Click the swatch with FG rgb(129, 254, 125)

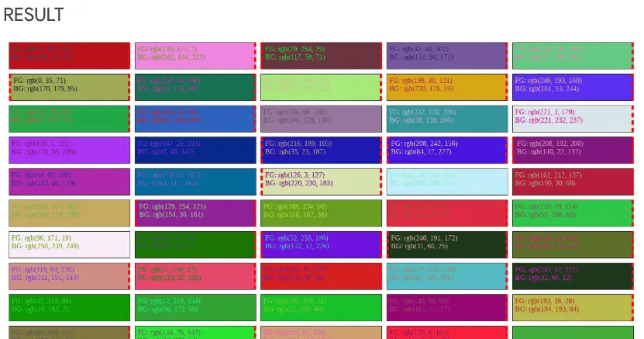tap(195, 213)
